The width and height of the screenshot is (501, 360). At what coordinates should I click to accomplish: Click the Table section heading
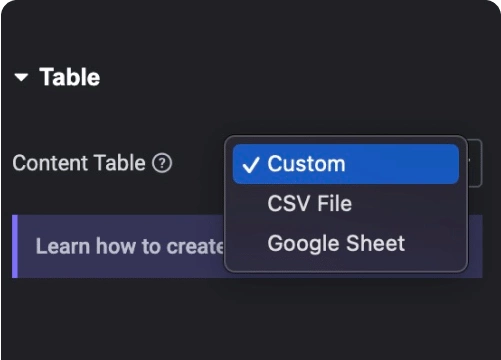(70, 77)
